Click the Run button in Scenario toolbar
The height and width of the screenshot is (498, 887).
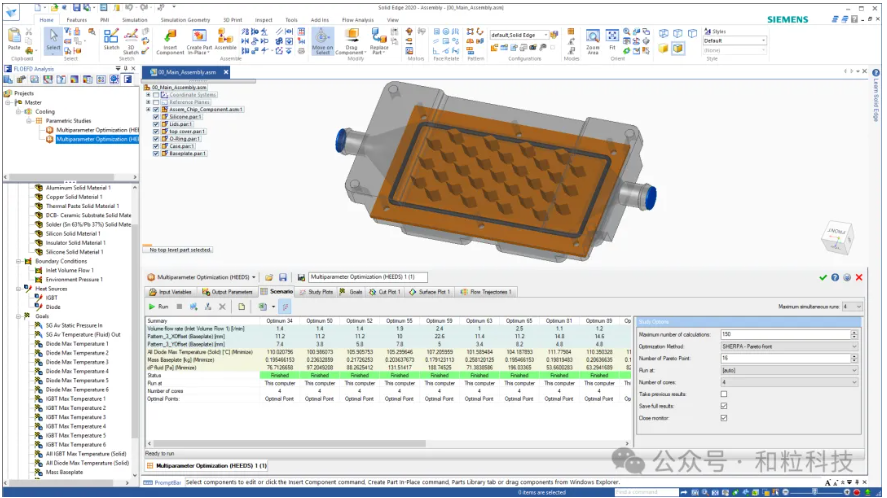coord(158,306)
